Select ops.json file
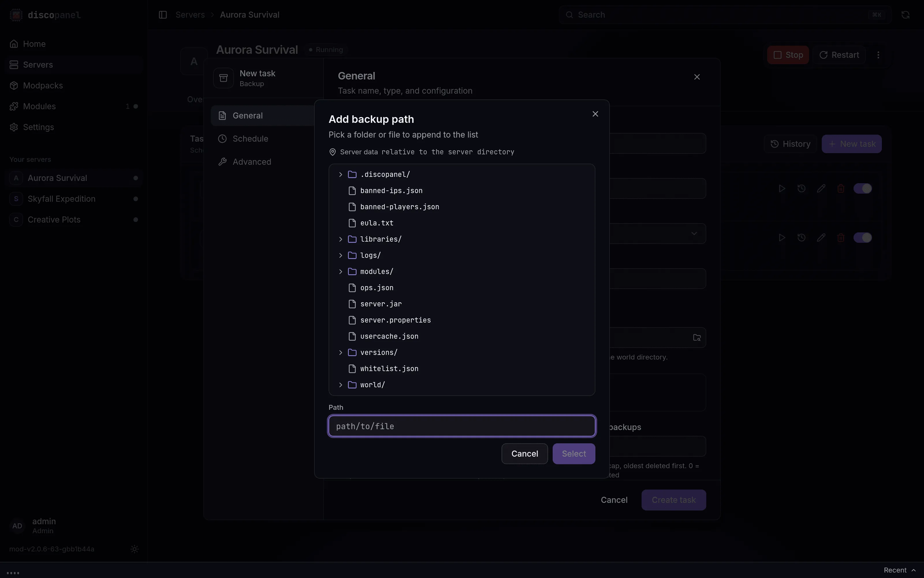 (x=462, y=288)
